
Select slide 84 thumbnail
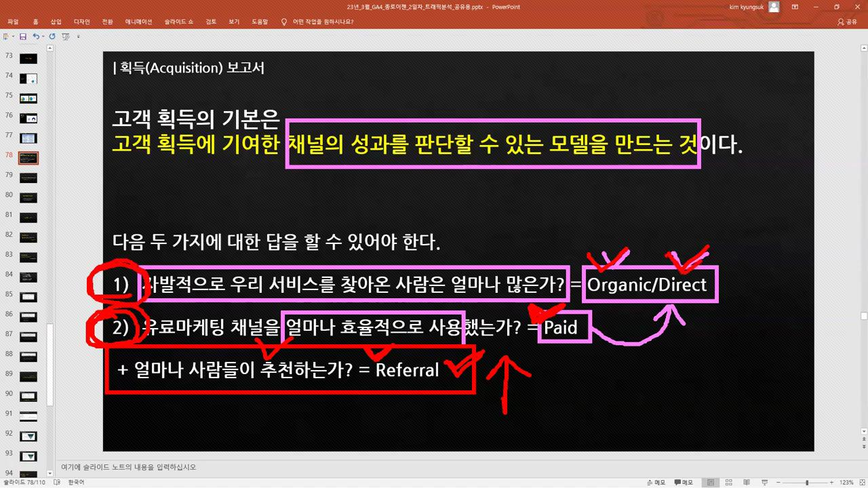(x=28, y=277)
